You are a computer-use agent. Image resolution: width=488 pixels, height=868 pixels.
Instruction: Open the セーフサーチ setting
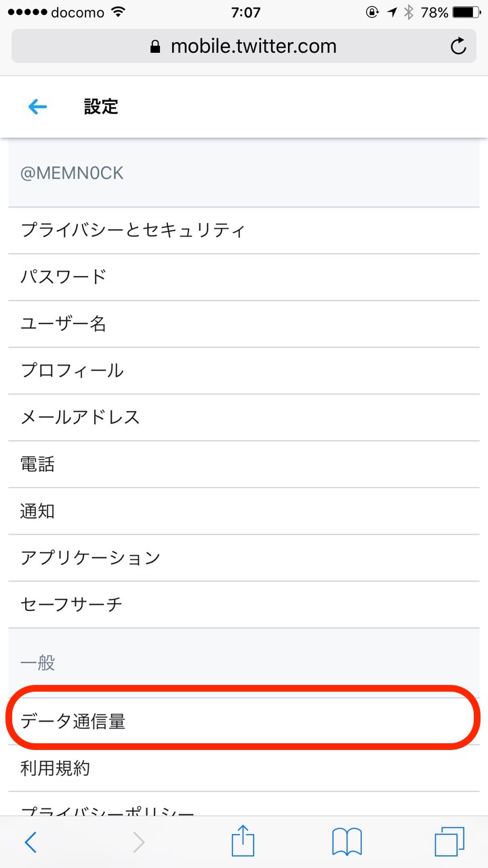tap(71, 604)
